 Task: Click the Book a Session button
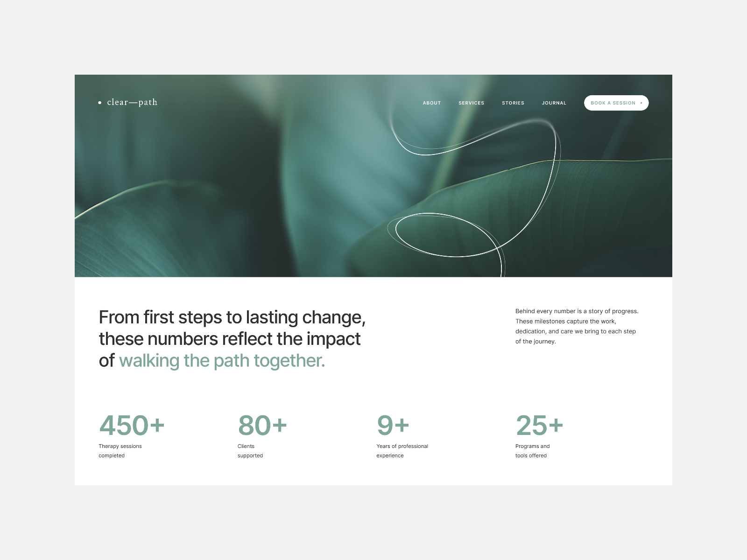pyautogui.click(x=616, y=103)
